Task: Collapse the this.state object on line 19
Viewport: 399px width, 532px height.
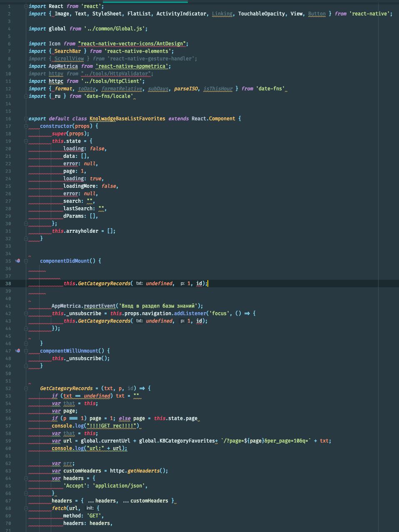Action: [26, 141]
